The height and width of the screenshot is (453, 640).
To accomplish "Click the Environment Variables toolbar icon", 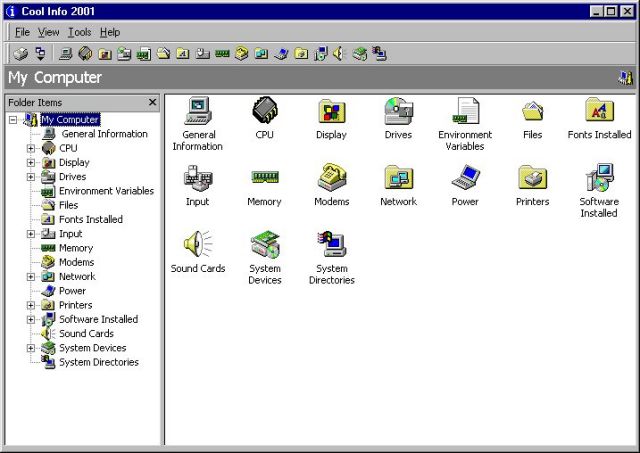I will pyautogui.click(x=144, y=53).
